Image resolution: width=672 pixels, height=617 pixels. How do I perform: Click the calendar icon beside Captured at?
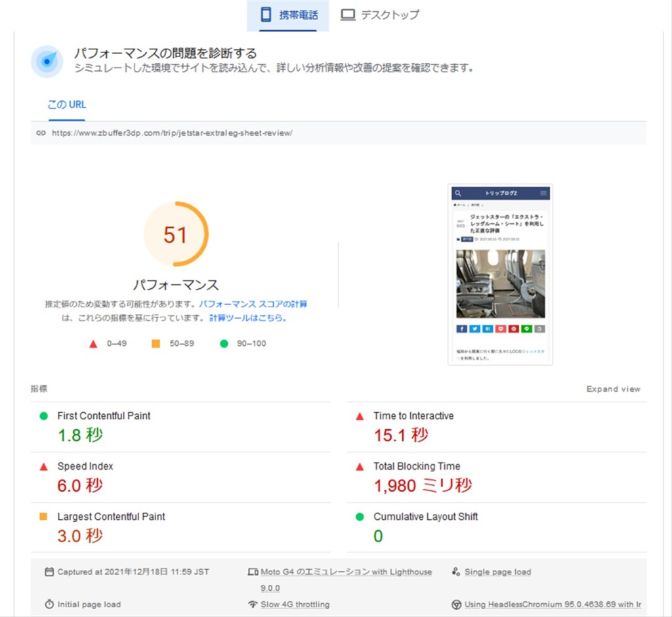click(49, 572)
